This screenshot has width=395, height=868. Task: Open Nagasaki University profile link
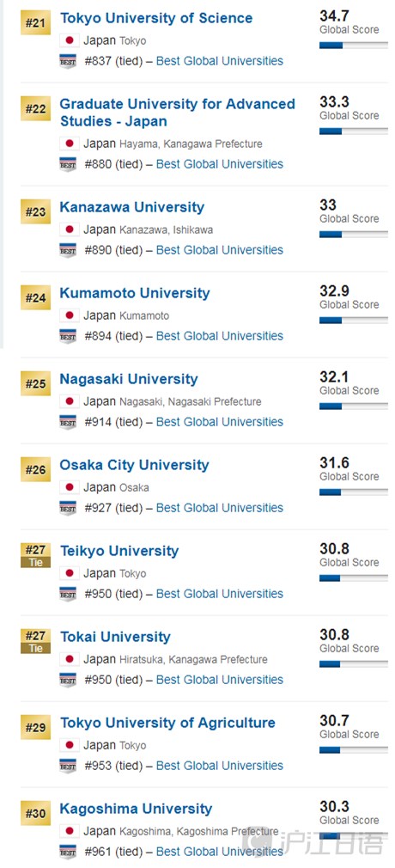[x=128, y=379]
